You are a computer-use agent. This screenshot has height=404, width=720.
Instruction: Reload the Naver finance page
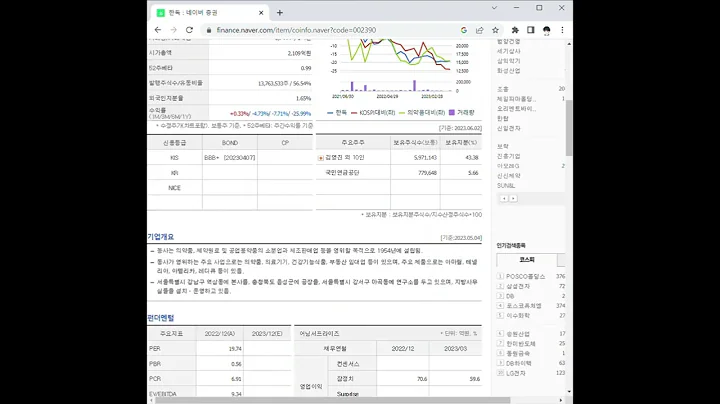(189, 30)
